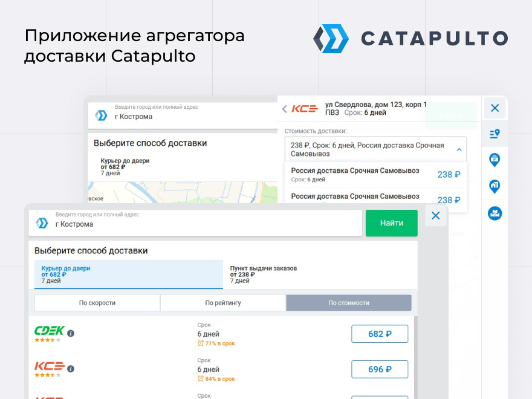Image resolution: width=532 pixels, height=399 pixels.
Task: Sort carriers По скорости
Action: 97,303
